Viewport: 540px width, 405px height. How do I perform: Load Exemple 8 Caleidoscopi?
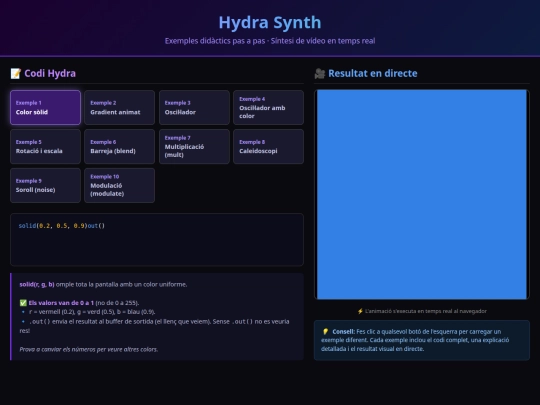pos(268,146)
